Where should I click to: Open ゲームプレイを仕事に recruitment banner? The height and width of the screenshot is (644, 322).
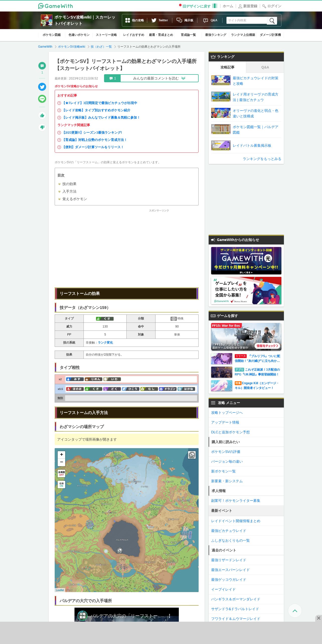tap(246, 290)
